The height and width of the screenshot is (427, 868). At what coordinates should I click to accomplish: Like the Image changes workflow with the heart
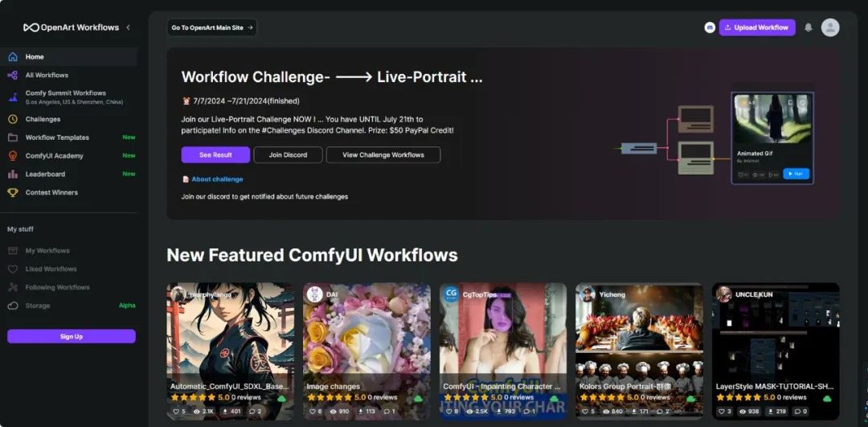coord(311,412)
